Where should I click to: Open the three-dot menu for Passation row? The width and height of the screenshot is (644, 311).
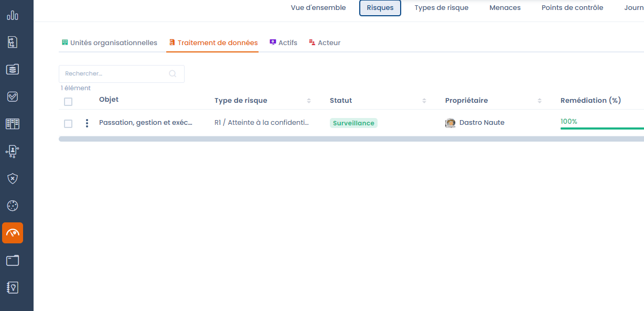tap(87, 123)
